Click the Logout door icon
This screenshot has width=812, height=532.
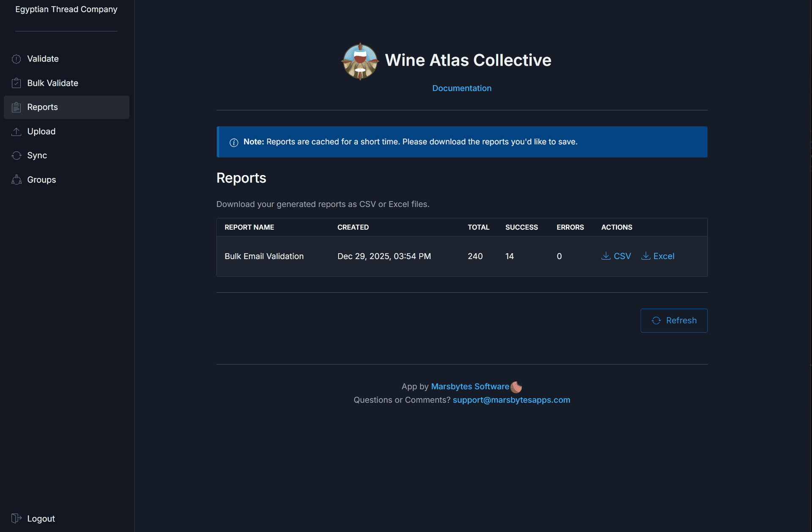16,518
